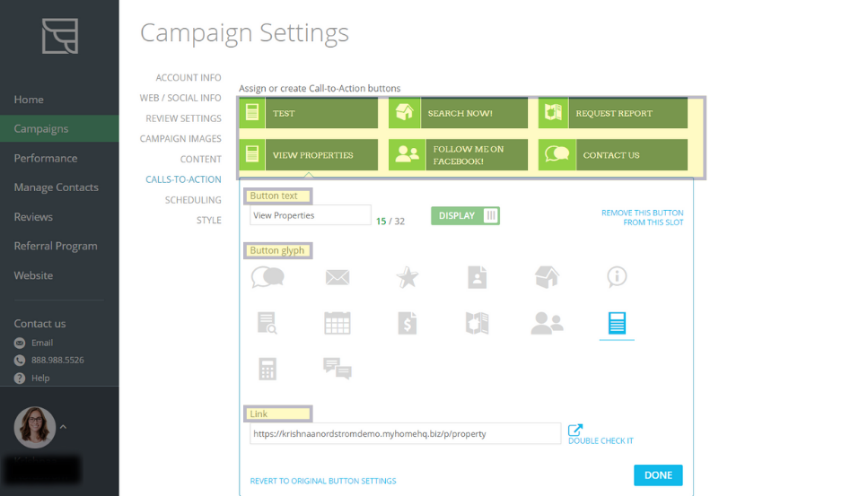
Task: Expand the user profile menu caret
Action: (x=63, y=428)
